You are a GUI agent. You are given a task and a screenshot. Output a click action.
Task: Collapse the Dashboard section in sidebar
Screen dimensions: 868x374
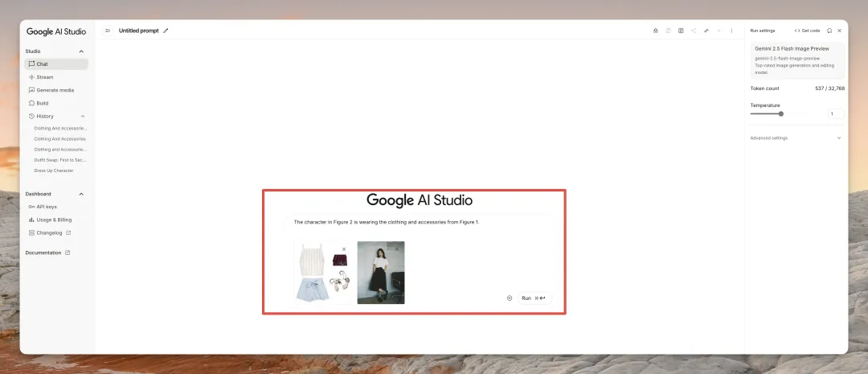click(x=81, y=194)
